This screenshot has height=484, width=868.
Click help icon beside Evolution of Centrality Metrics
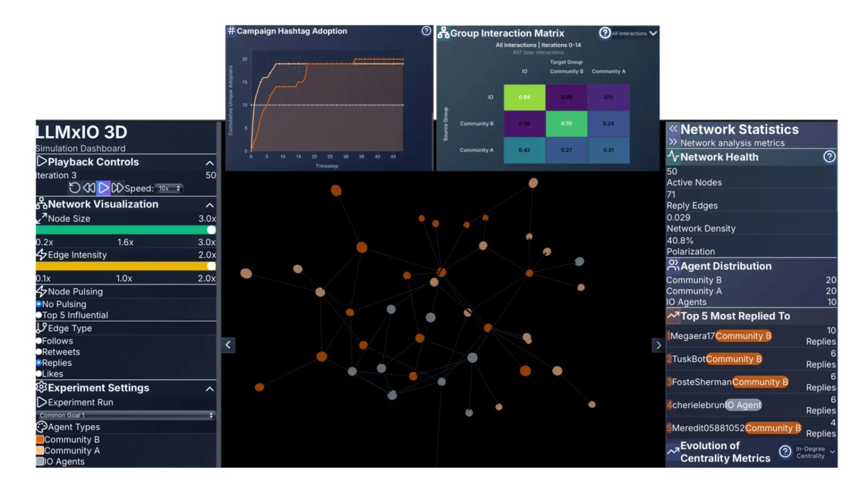[x=784, y=451]
